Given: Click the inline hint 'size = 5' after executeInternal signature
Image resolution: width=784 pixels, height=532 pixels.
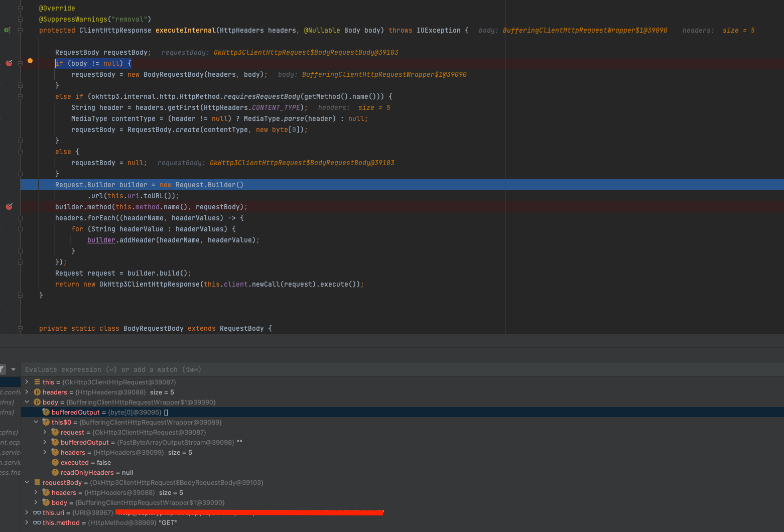Looking at the screenshot, I should pos(739,30).
